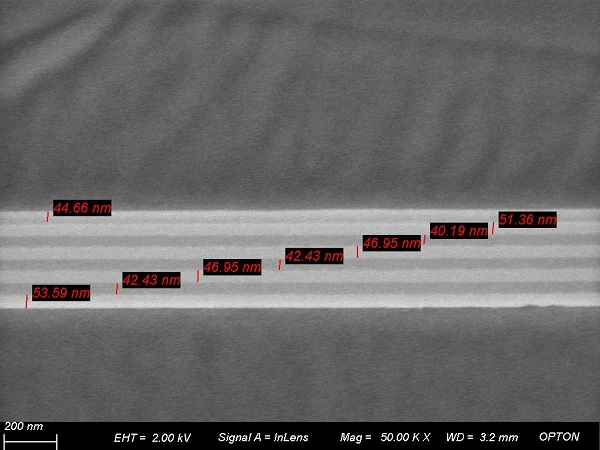Click the Mag = 50.00 K X readout

[x=385, y=438]
